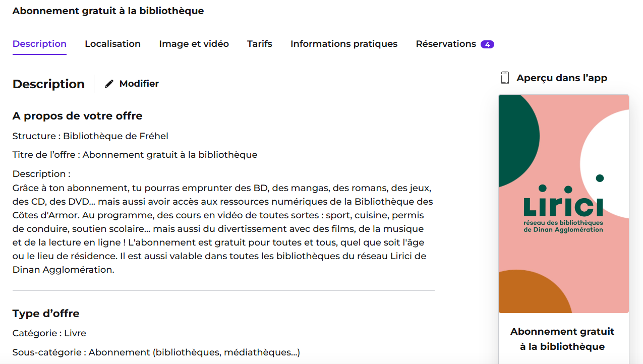Click the pencil icon beside Modifier
Viewport: 643px width, 364px height.
109,84
